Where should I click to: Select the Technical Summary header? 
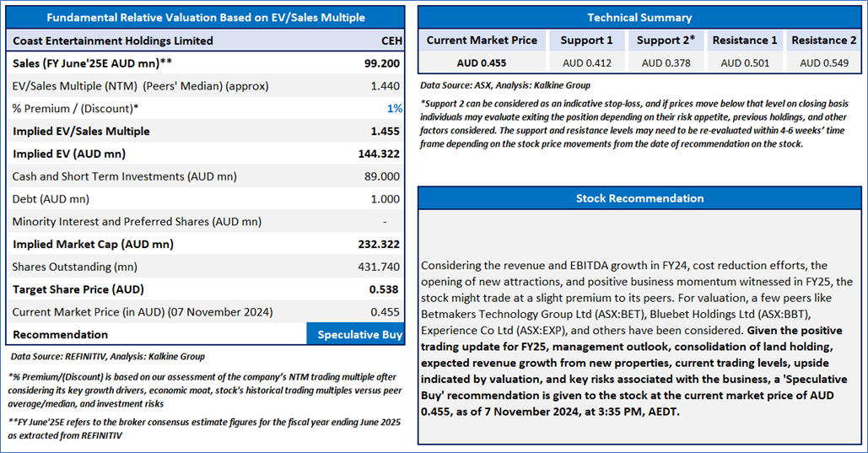639,18
